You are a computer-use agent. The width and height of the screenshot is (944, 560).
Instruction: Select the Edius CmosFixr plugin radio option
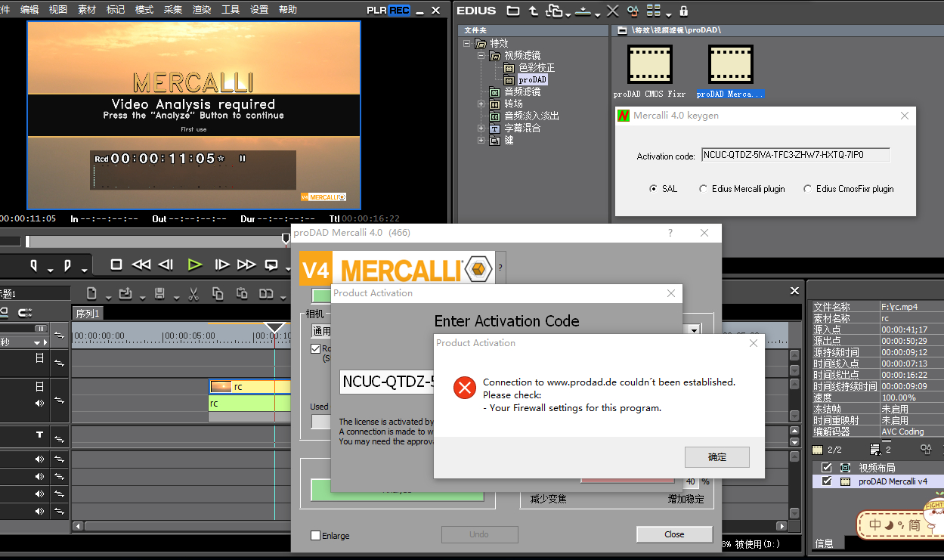pos(807,189)
